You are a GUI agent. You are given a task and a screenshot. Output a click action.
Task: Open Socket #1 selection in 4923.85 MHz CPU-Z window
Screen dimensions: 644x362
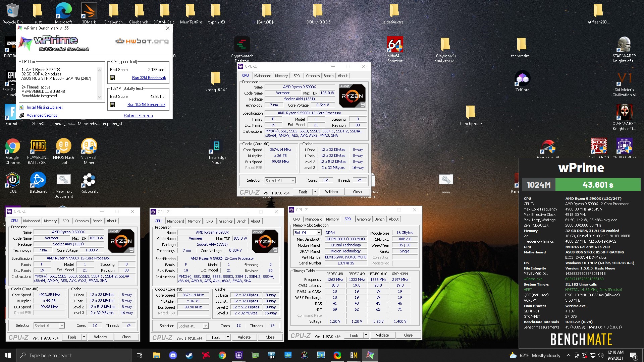49,326
